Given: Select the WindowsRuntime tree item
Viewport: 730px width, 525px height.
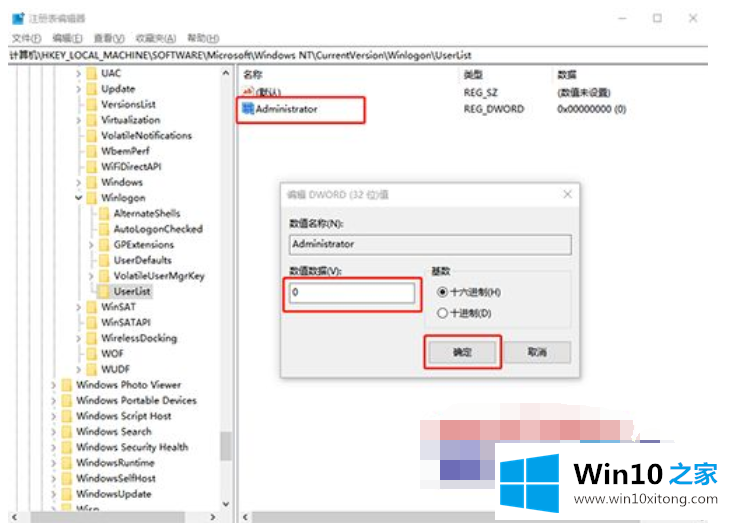Looking at the screenshot, I should (x=115, y=463).
